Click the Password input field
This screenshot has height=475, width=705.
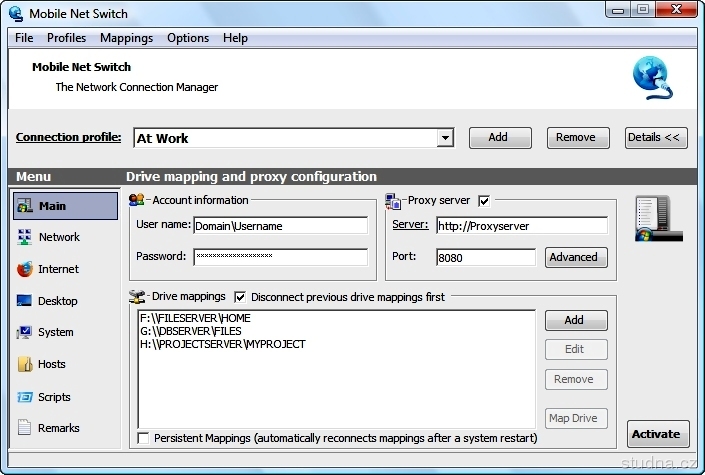281,257
